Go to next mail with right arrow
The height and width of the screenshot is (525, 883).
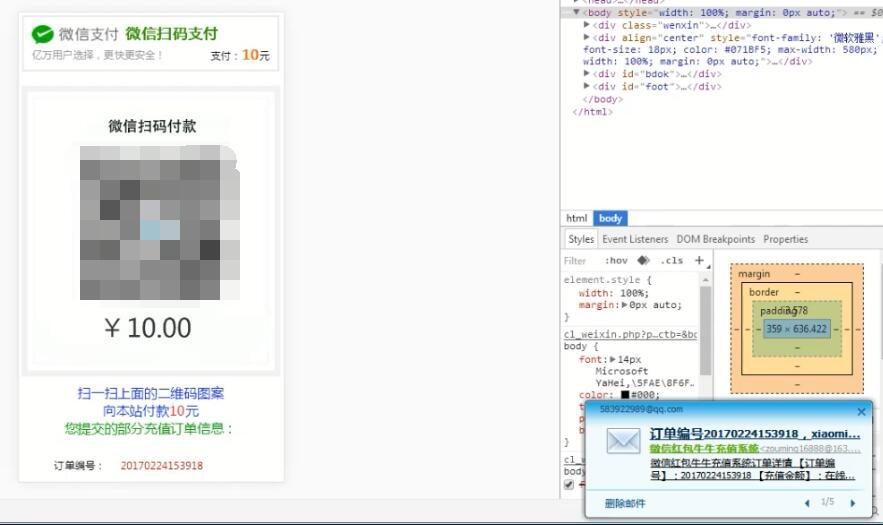point(853,503)
